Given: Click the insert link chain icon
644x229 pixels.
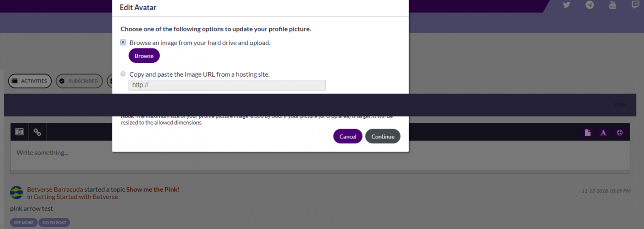Looking at the screenshot, I should click(x=38, y=132).
